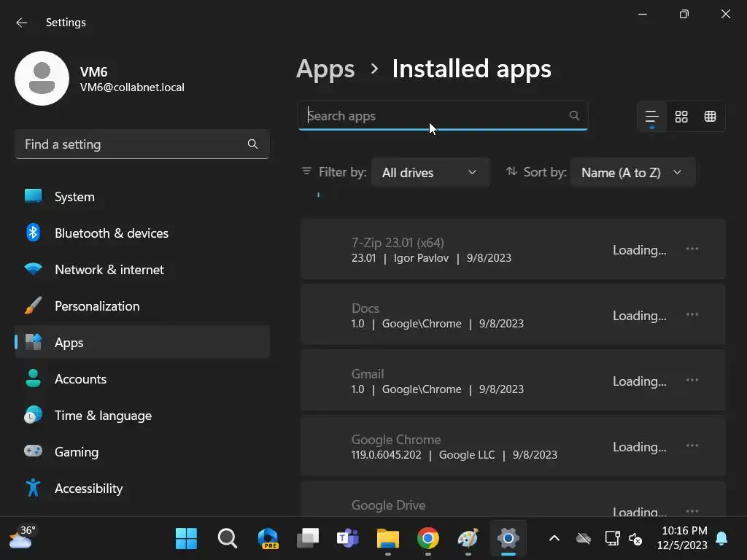Screen dimensions: 747x560
Task: Open taskbar Search
Action: coord(228,539)
